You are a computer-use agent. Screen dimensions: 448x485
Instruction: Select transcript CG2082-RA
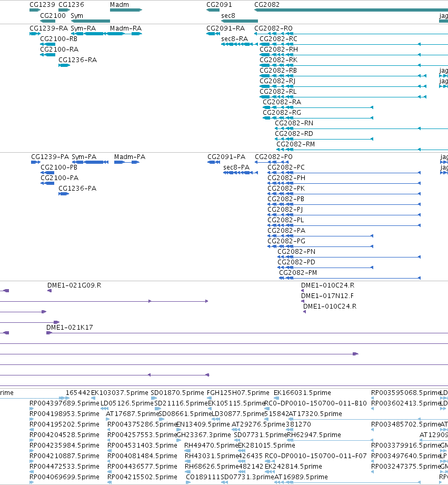(x=282, y=102)
